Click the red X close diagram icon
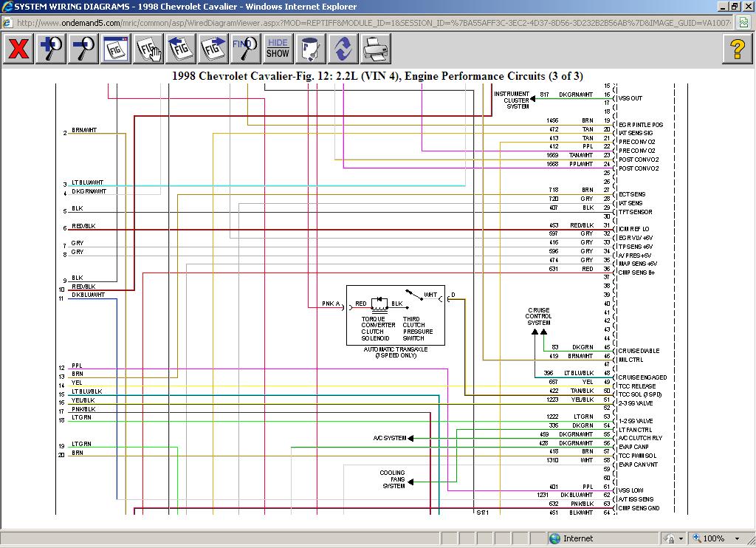 tap(18, 49)
